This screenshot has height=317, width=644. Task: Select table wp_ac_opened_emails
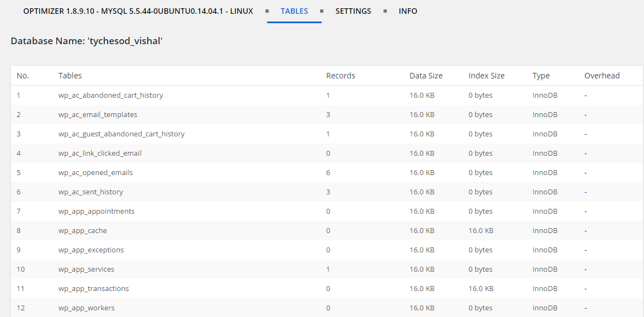(95, 173)
